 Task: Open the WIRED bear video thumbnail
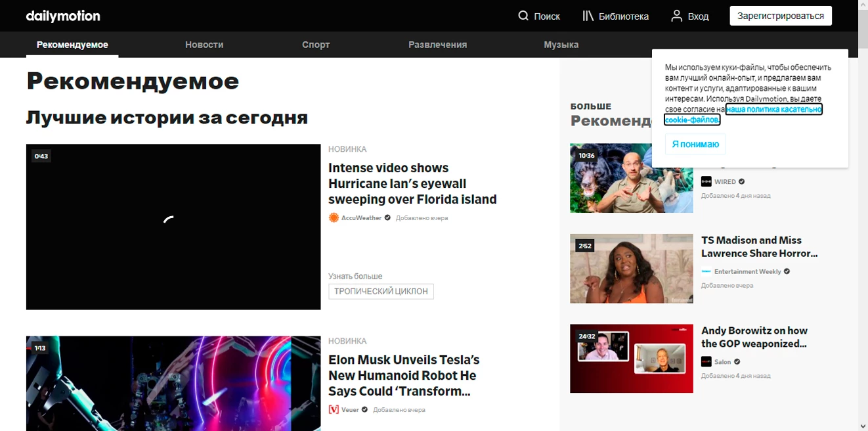click(x=632, y=178)
